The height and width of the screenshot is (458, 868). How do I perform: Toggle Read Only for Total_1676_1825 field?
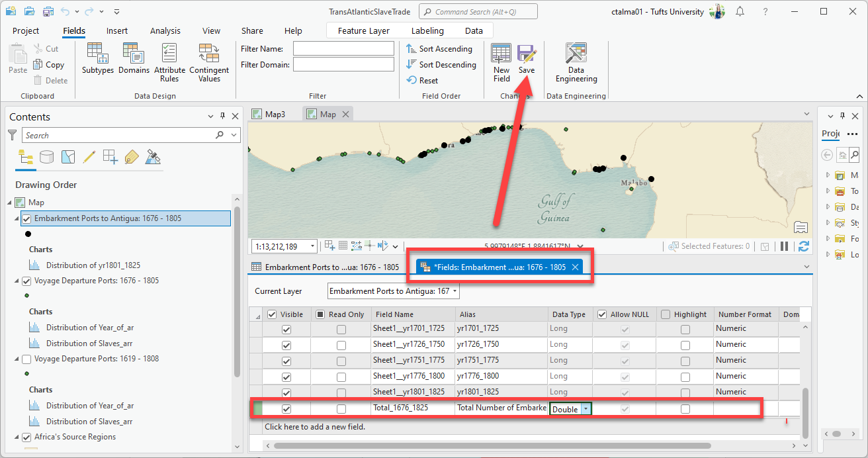click(x=341, y=409)
